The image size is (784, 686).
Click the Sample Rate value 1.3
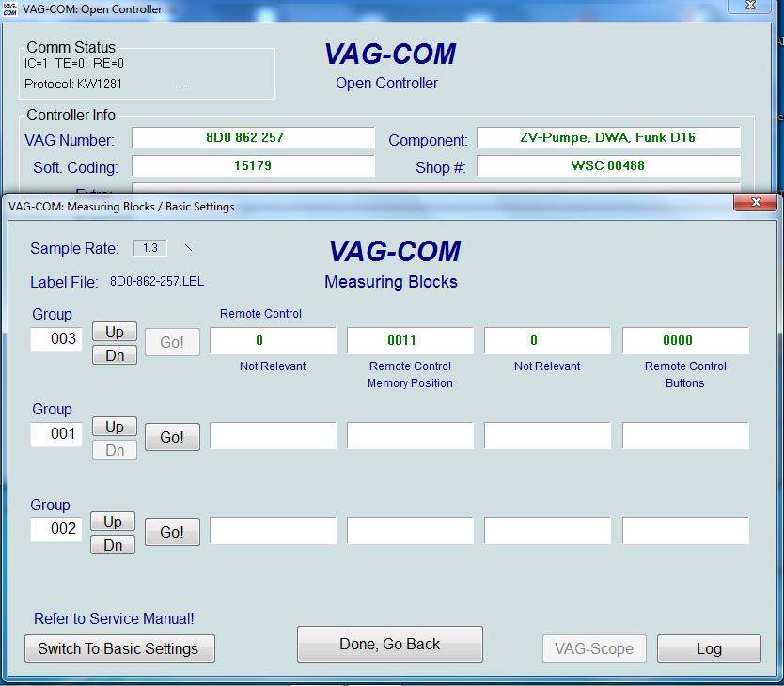coord(150,248)
